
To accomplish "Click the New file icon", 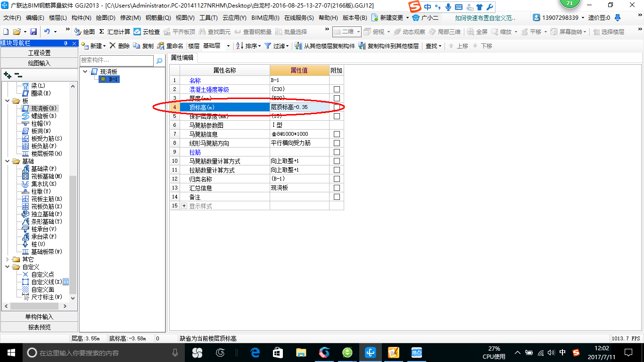I will 6,32.
